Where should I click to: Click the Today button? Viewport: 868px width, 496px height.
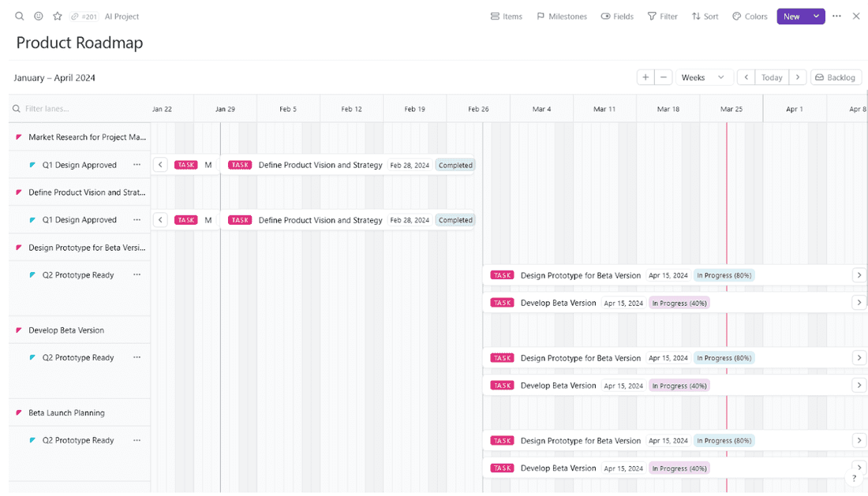click(x=772, y=77)
